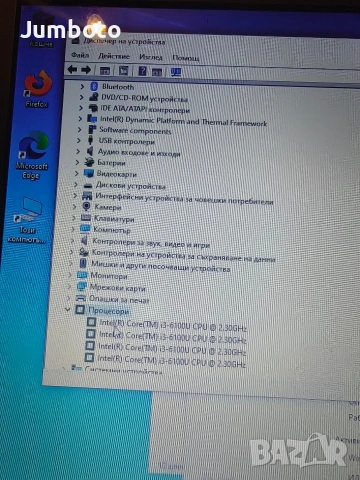
Task: Click the Forward arrow in toolbar
Action: (86, 70)
